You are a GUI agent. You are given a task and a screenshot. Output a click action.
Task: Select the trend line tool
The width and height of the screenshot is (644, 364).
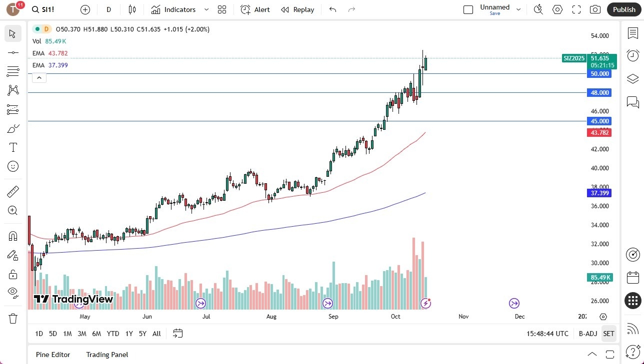coord(12,52)
